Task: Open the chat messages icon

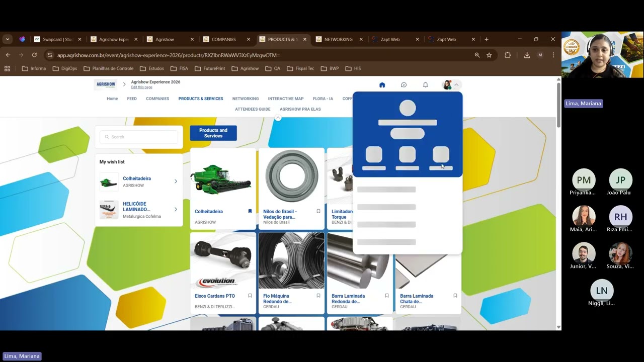Action: click(404, 85)
